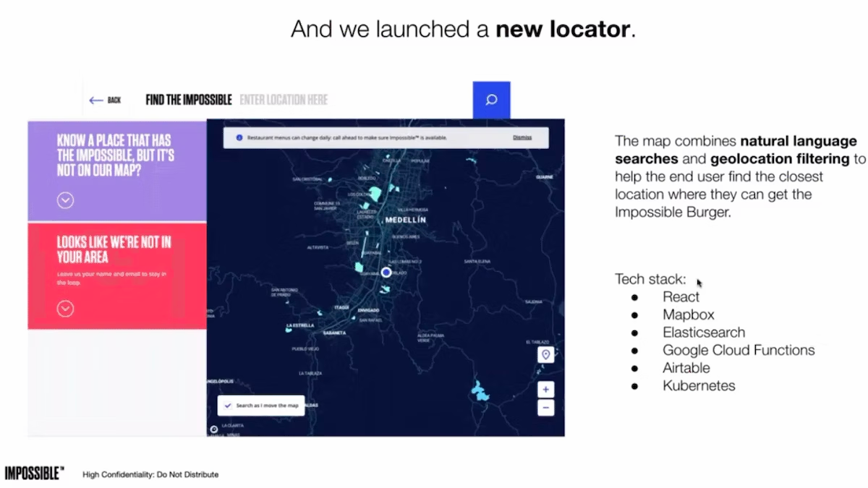Toggle 'Search as I move the map' checkbox
868x488 pixels.
228,406
